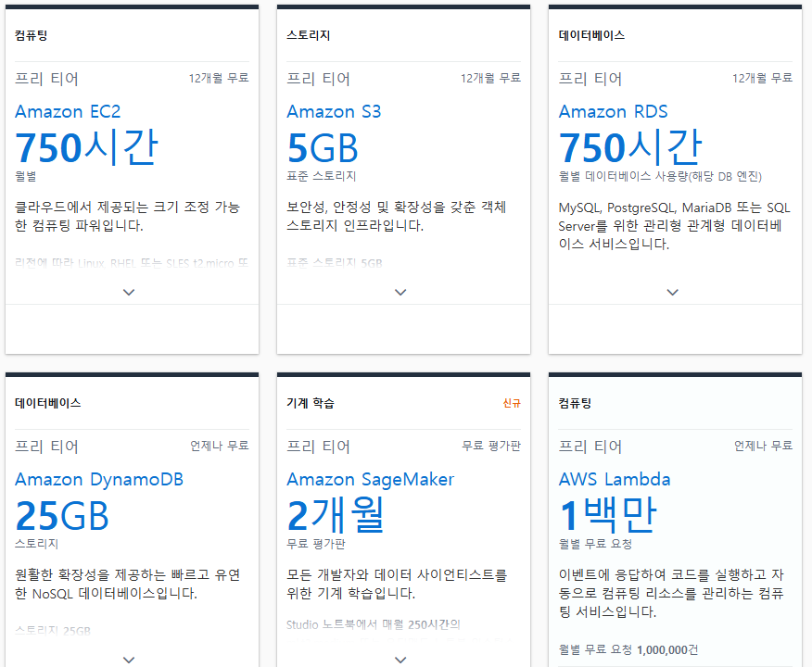Click 12개월 무료 label on EC2 card
Screen dimensions: 812x667
pos(219,78)
